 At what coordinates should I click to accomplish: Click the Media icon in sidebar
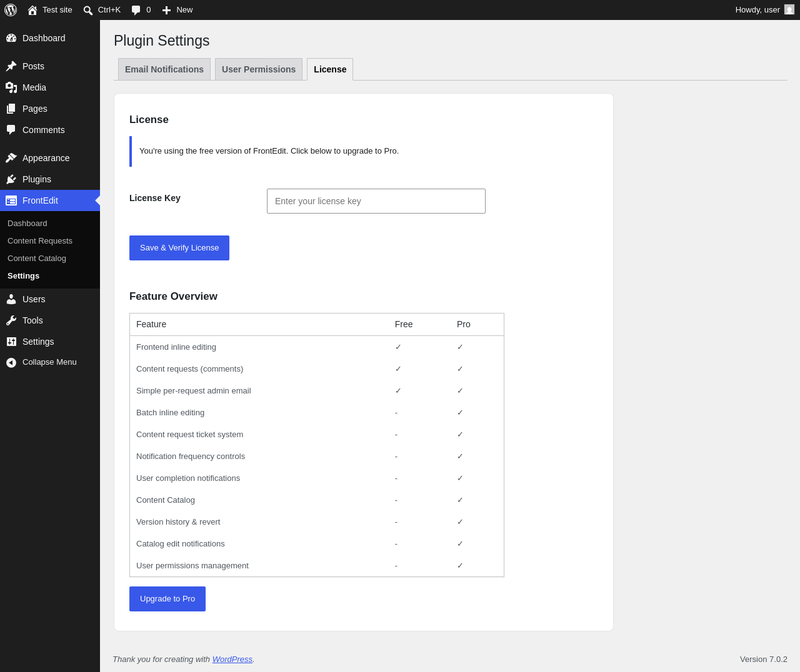pos(11,87)
